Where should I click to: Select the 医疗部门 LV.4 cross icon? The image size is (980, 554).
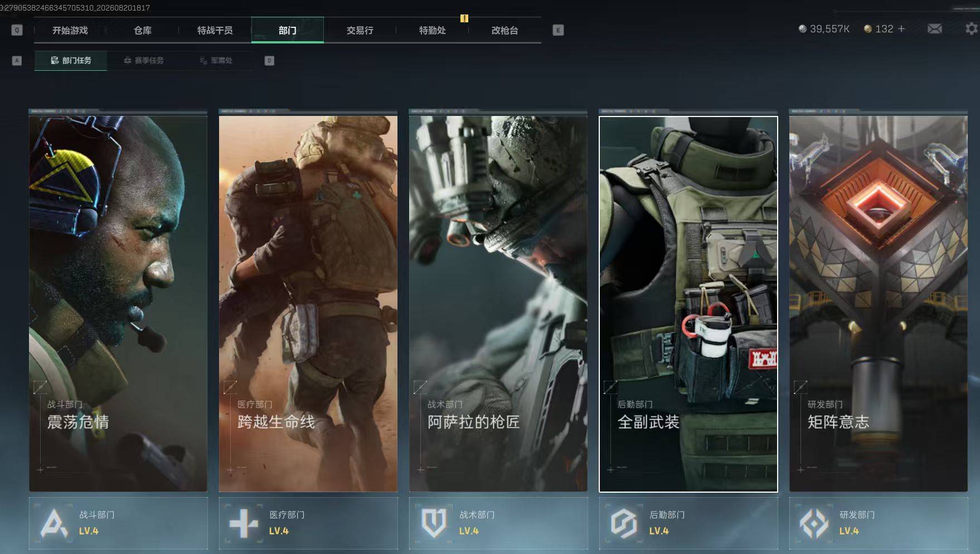click(x=244, y=523)
